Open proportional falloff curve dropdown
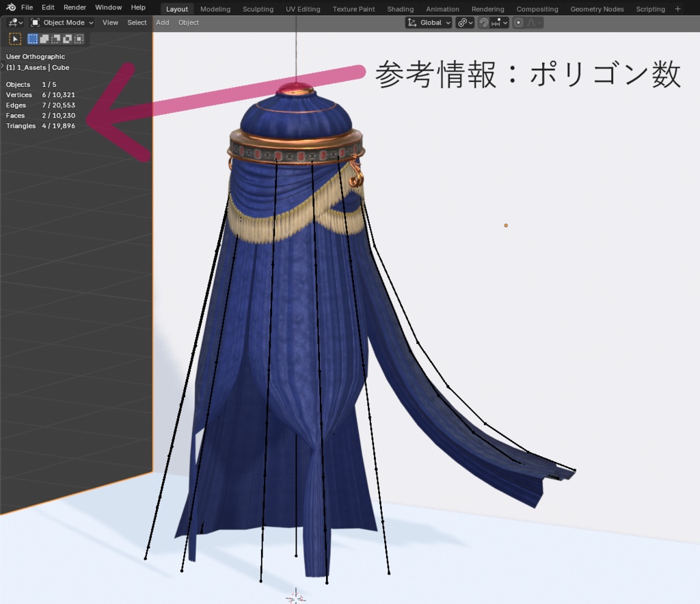Image resolution: width=700 pixels, height=604 pixels. (535, 23)
